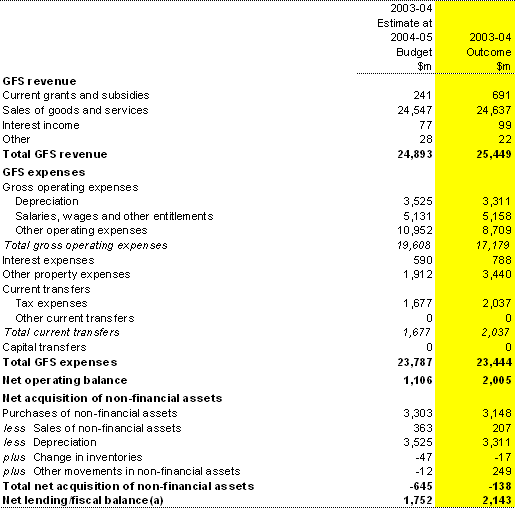515x508 pixels.
Task: Select Net operating balance Outcome 2,005
Action: tap(497, 380)
